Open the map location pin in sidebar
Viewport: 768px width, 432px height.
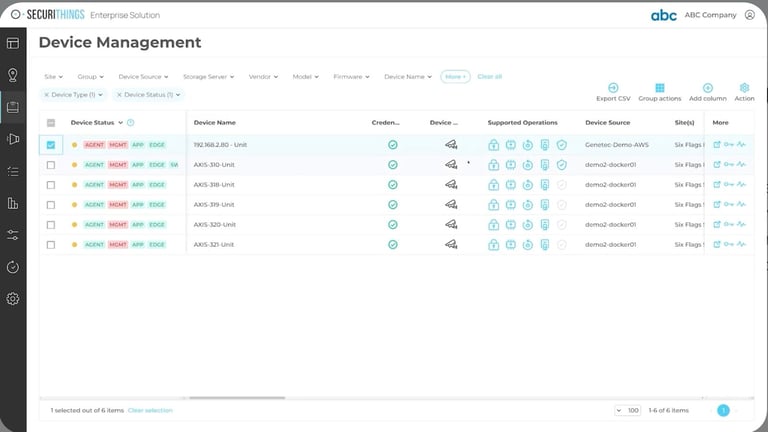(x=13, y=75)
